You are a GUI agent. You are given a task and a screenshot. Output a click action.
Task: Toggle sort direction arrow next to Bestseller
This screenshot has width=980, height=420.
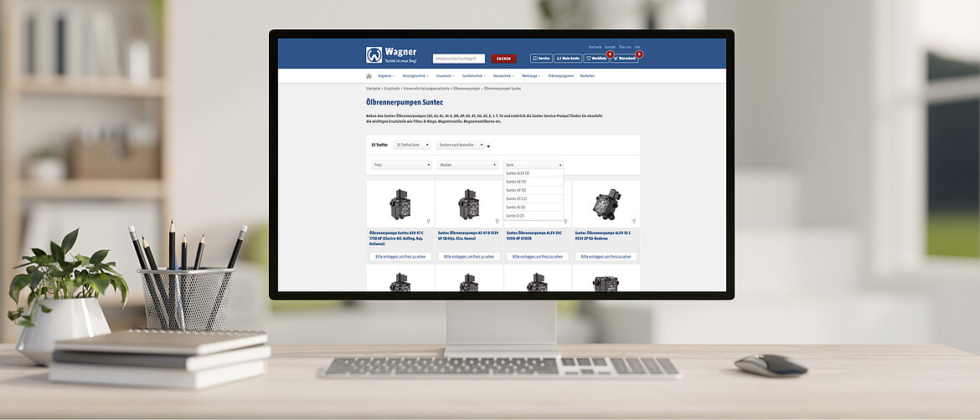pyautogui.click(x=488, y=146)
